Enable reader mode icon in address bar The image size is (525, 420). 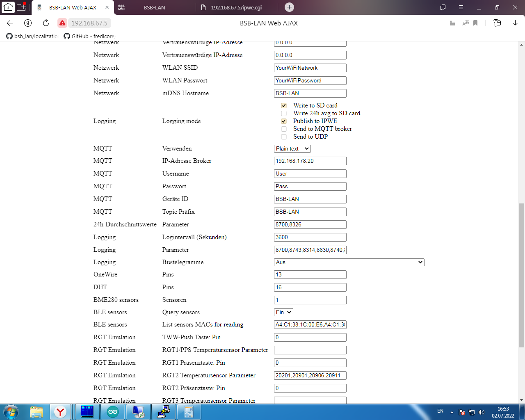(x=452, y=23)
